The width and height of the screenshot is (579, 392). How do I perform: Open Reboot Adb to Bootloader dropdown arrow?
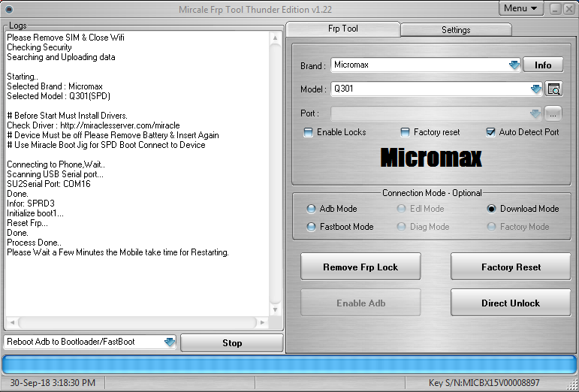tap(170, 342)
